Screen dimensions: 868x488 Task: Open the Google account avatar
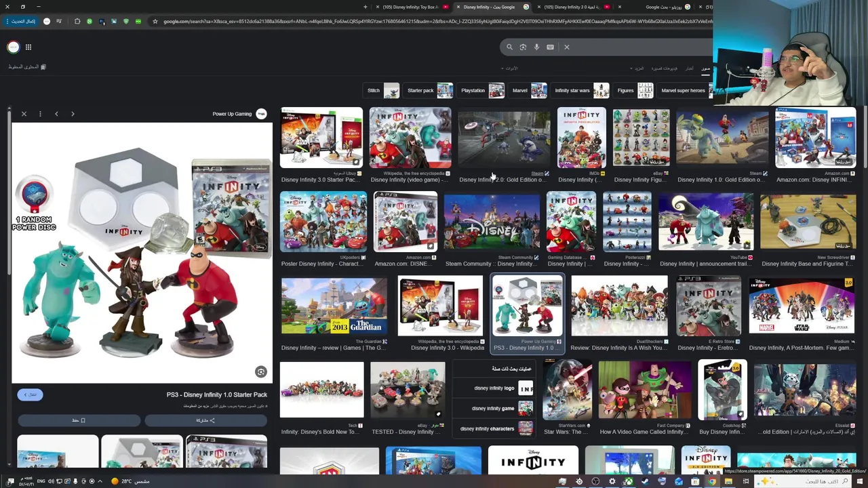pyautogui.click(x=13, y=47)
